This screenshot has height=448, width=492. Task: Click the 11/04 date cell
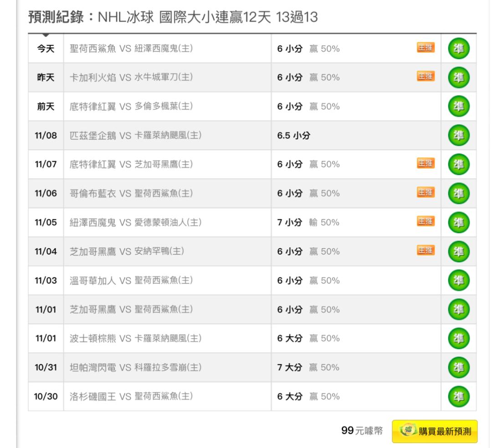click(46, 251)
